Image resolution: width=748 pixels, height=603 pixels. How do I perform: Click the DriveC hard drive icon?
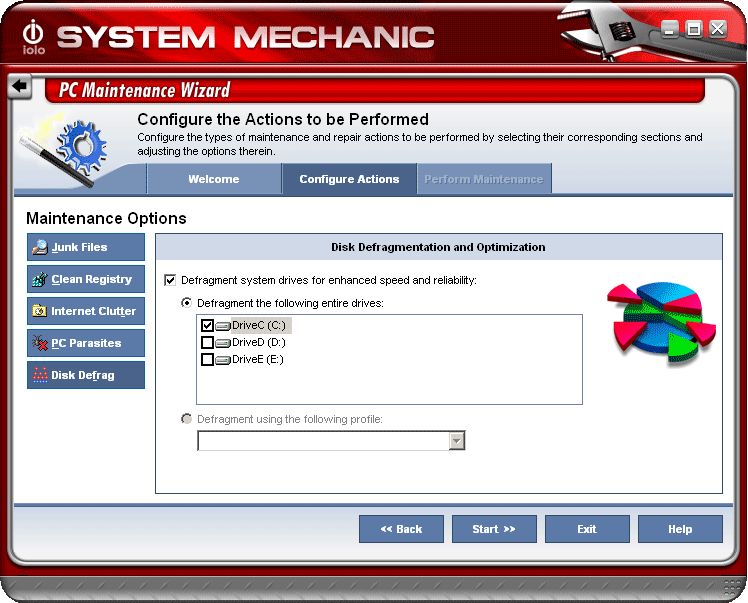point(223,326)
